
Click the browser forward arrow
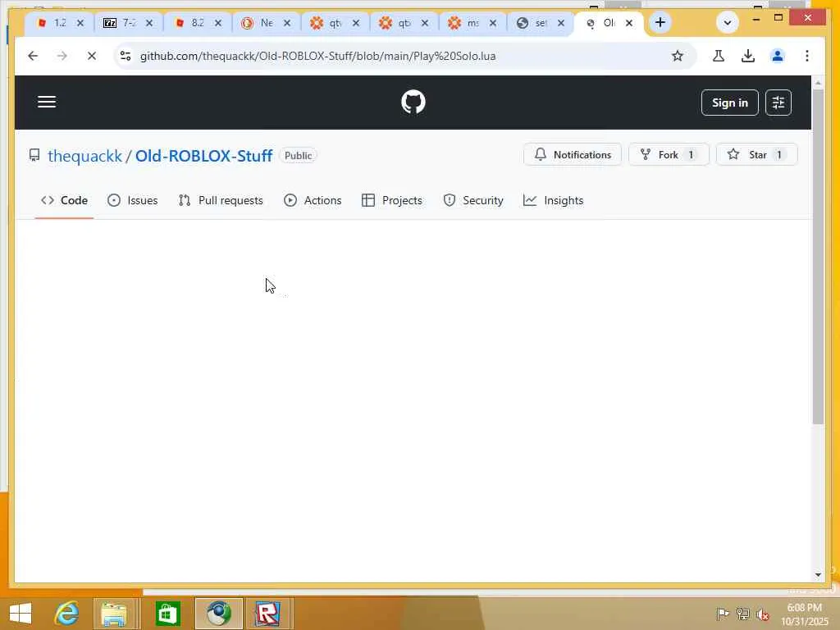click(x=62, y=56)
